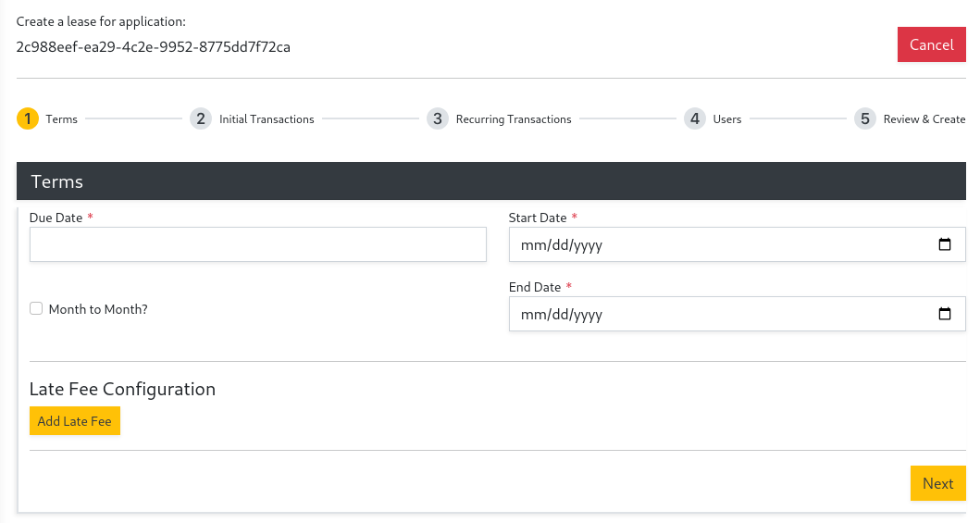Image resolution: width=980 pixels, height=523 pixels.
Task: Jump to the Users step label
Action: (727, 119)
